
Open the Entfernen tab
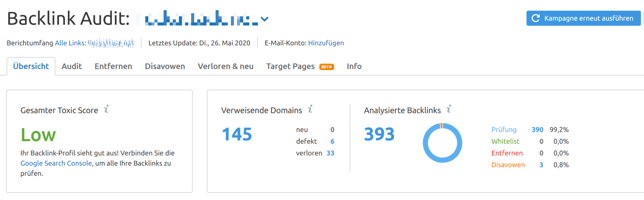(113, 66)
